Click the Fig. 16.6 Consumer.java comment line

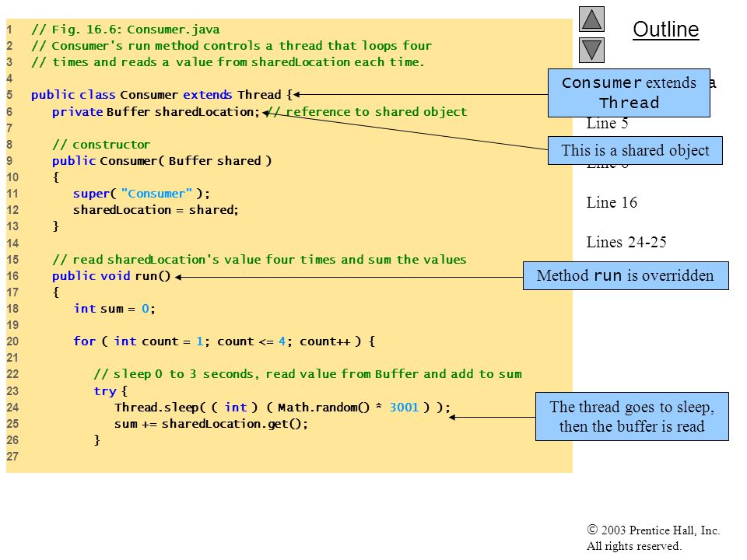click(125, 30)
